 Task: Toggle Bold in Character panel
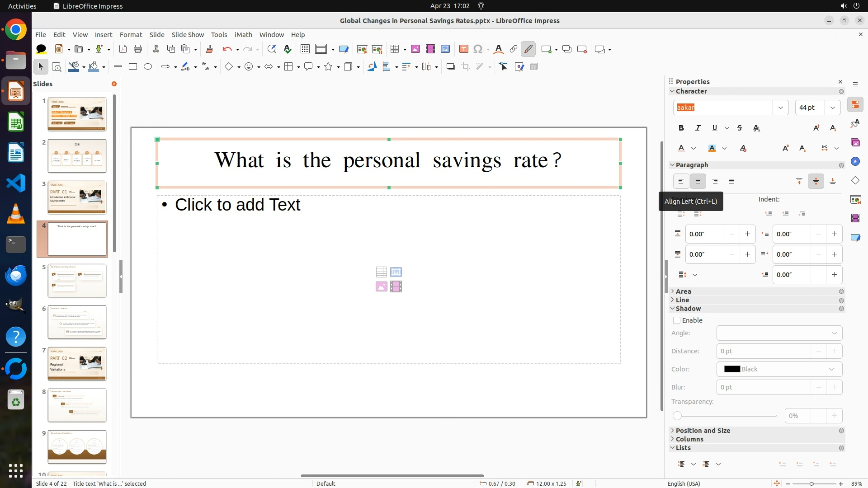pyautogui.click(x=681, y=128)
